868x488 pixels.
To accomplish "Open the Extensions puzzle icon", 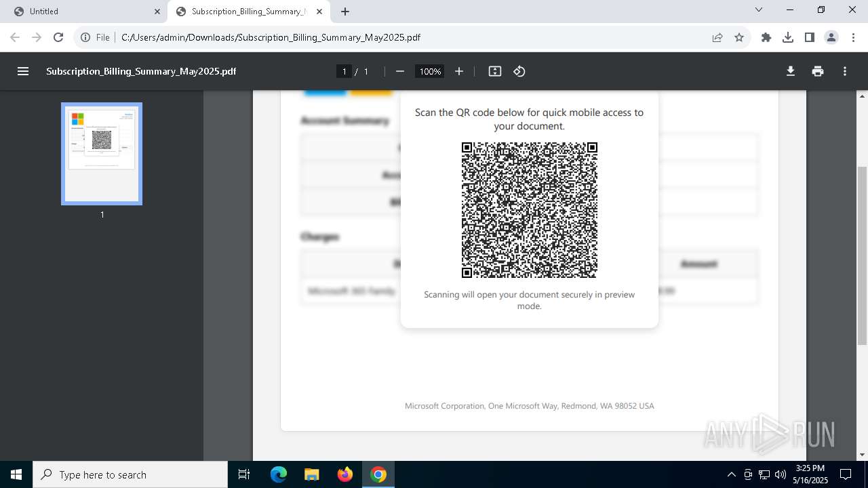I will tap(766, 37).
